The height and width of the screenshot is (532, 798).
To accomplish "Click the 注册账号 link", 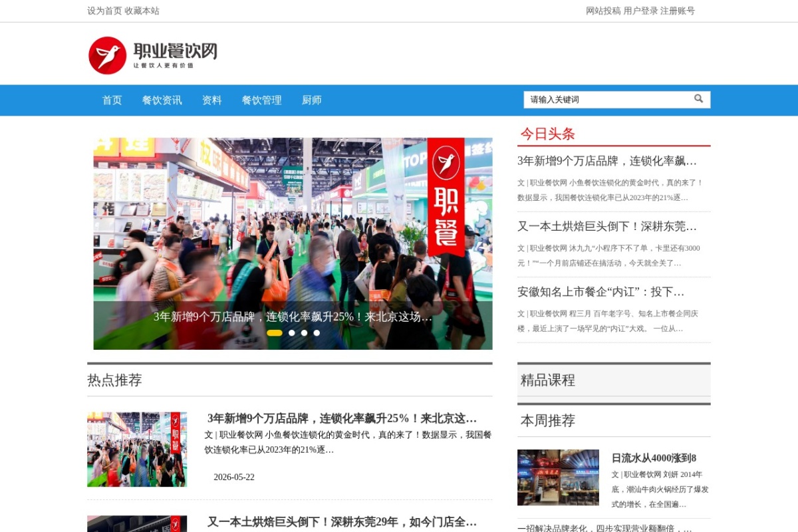I will (x=678, y=11).
